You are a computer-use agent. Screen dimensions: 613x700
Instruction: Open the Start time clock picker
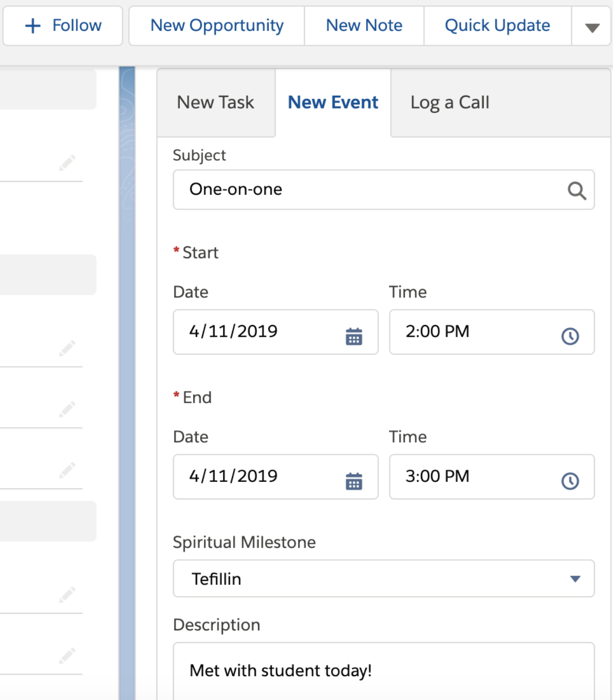(x=570, y=336)
